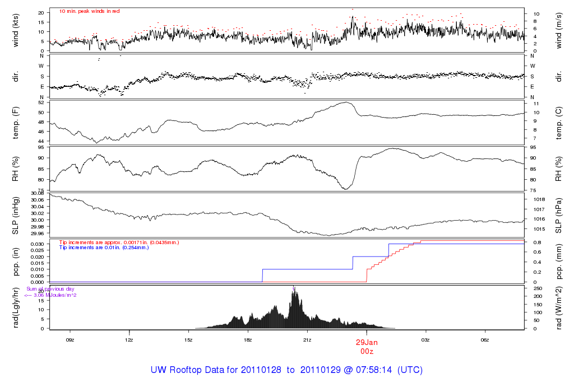Viewport: 574px width, 392px height.
Task: Click the 'temp. (F)' left axis label
Action: (15, 123)
